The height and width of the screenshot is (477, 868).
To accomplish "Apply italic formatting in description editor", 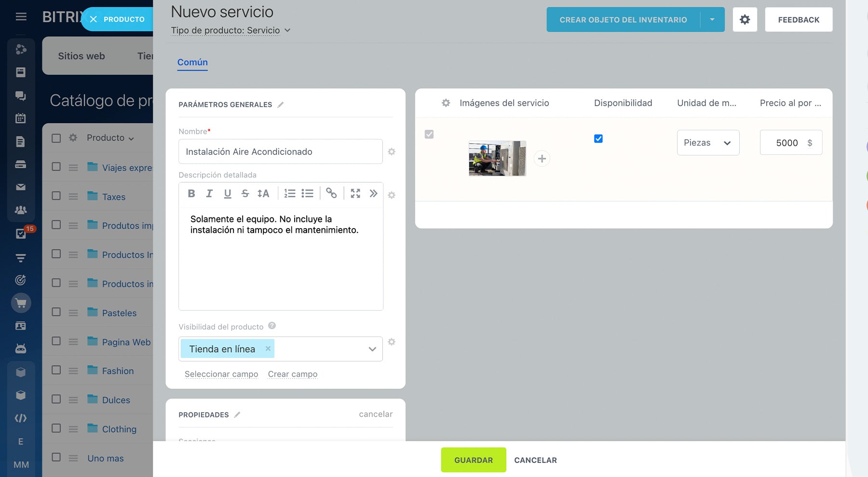I will [x=209, y=193].
